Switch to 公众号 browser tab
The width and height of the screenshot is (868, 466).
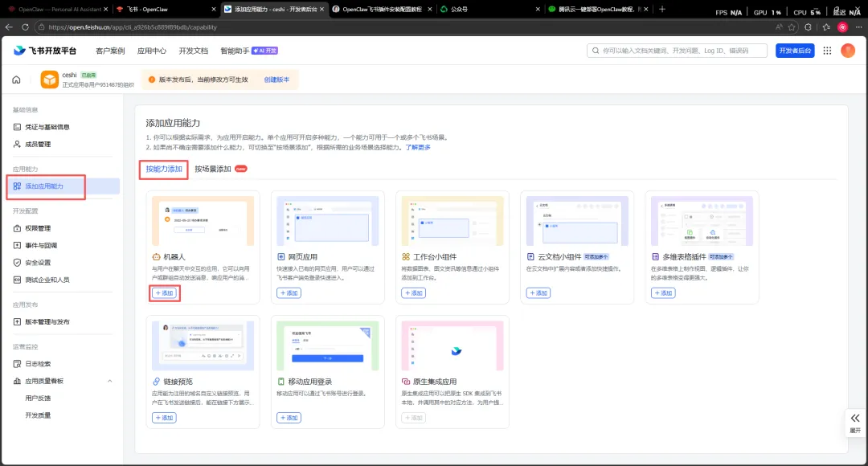[x=490, y=9]
